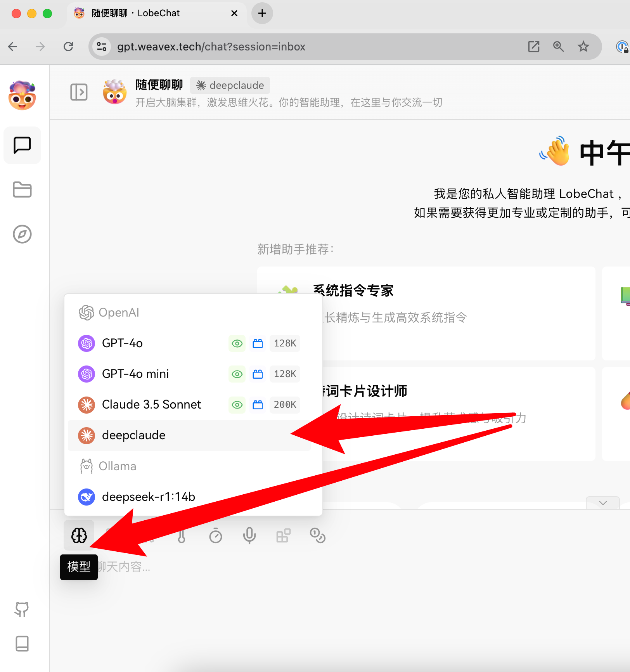Reload the page with refresh button
The image size is (630, 672).
[x=68, y=47]
